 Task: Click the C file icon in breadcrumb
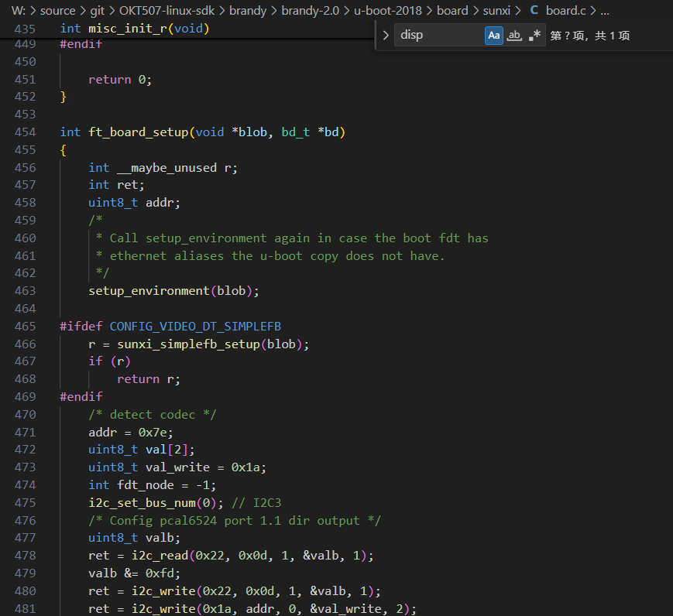point(534,11)
